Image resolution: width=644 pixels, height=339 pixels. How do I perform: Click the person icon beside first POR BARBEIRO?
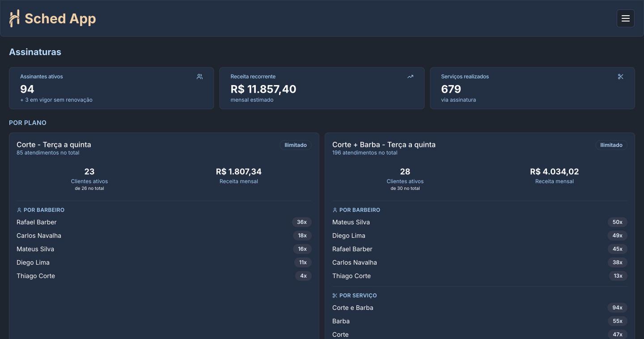pos(19,210)
